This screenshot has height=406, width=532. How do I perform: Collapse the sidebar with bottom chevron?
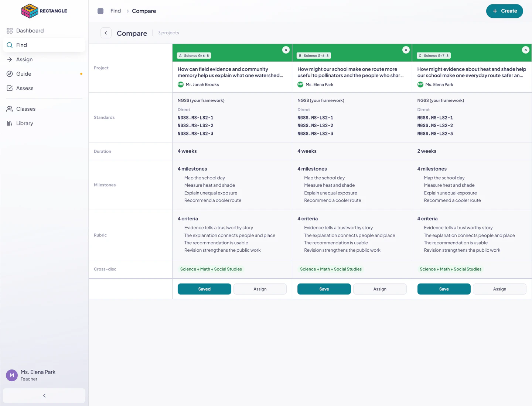pos(44,396)
